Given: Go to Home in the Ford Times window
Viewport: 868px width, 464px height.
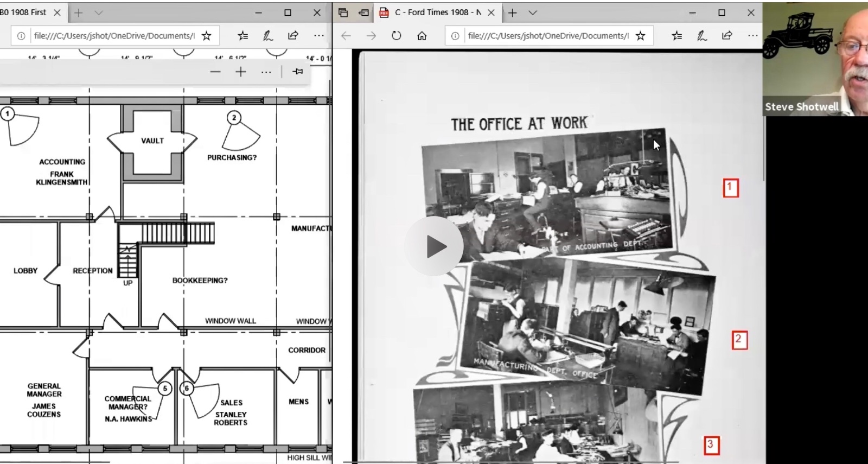Looking at the screenshot, I should [x=422, y=36].
